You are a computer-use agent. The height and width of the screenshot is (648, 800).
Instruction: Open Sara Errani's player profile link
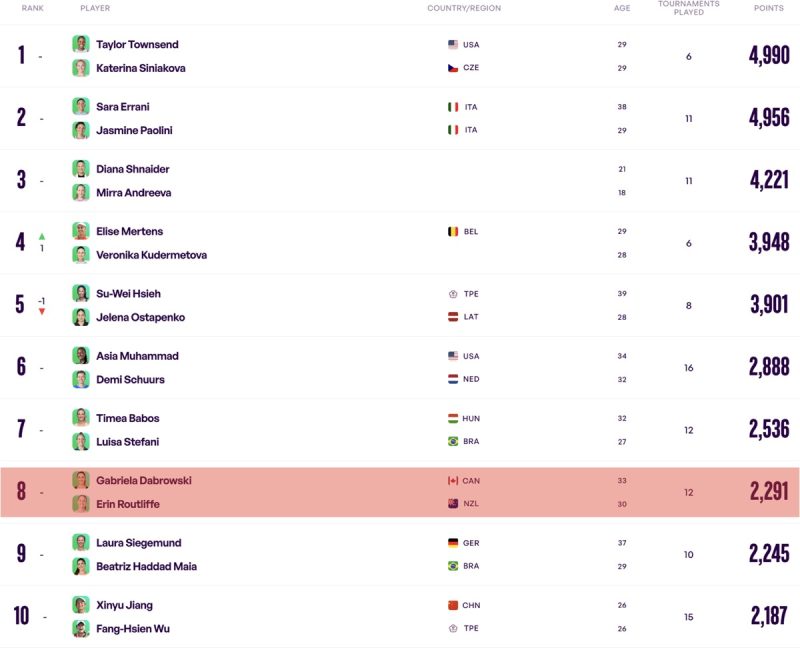click(123, 107)
